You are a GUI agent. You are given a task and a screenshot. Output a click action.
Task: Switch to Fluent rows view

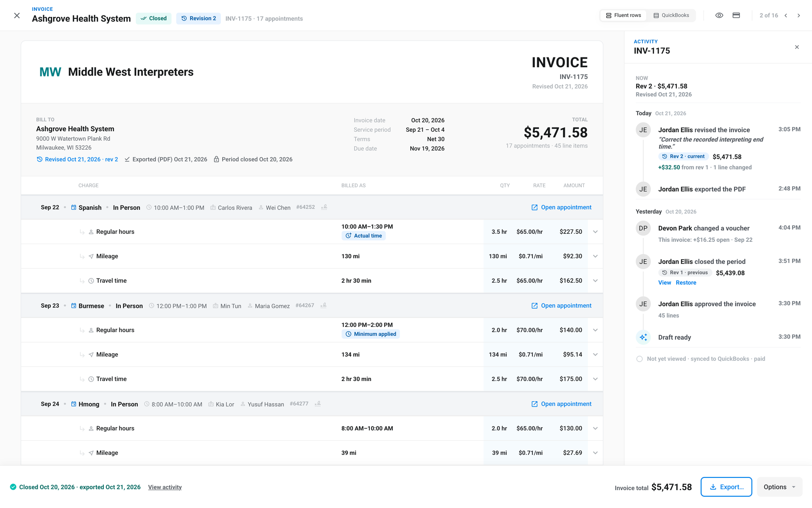click(x=623, y=16)
